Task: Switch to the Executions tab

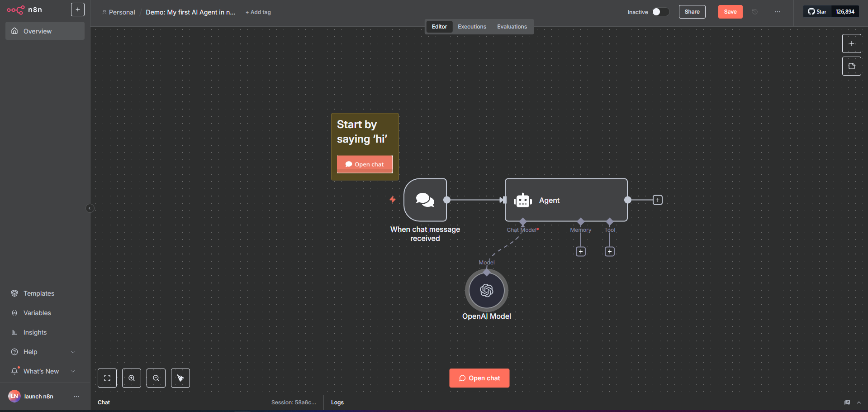Action: [472, 27]
